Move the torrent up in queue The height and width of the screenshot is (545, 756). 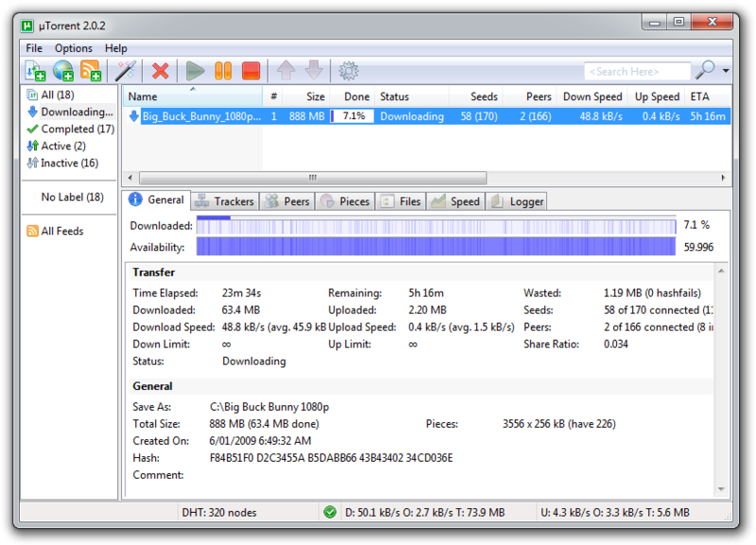[x=285, y=70]
